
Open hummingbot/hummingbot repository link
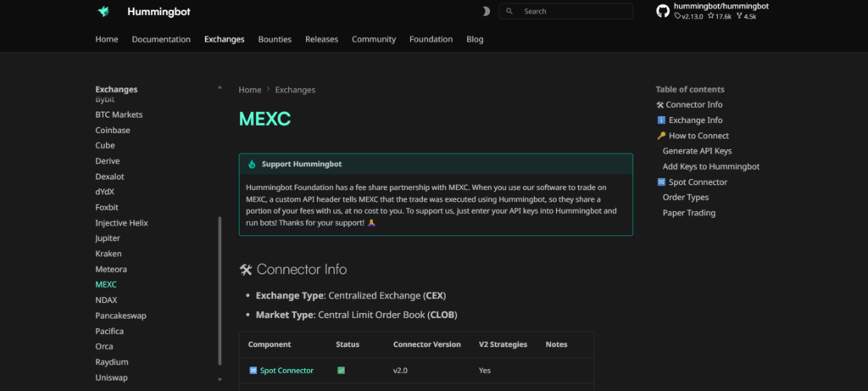coord(721,6)
